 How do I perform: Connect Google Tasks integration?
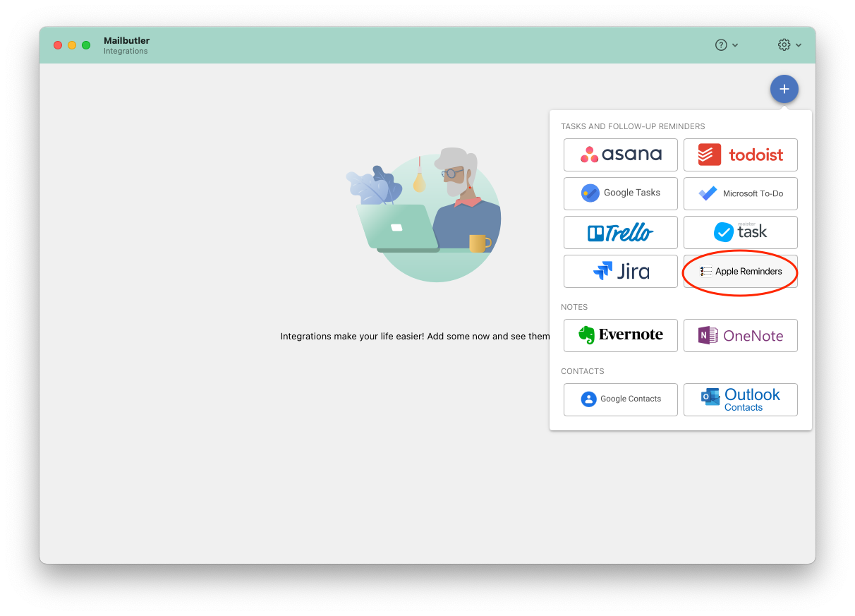[621, 193]
